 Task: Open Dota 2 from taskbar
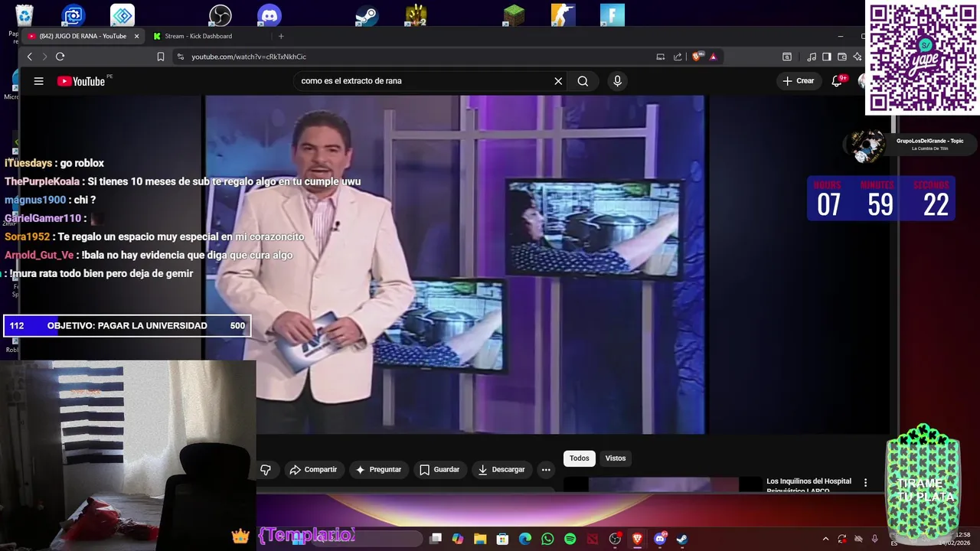point(592,539)
